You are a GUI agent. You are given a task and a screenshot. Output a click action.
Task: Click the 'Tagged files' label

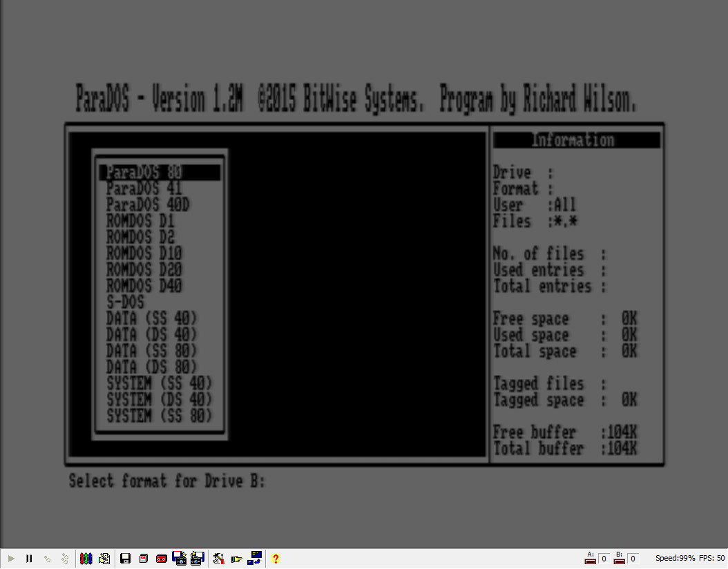538,383
